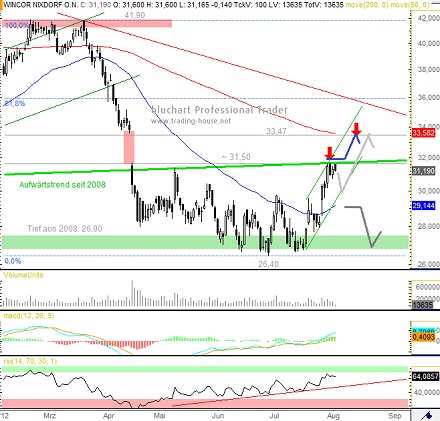440x421 pixels.
Task: Click the Jul label on time axis
Action: 274,416
